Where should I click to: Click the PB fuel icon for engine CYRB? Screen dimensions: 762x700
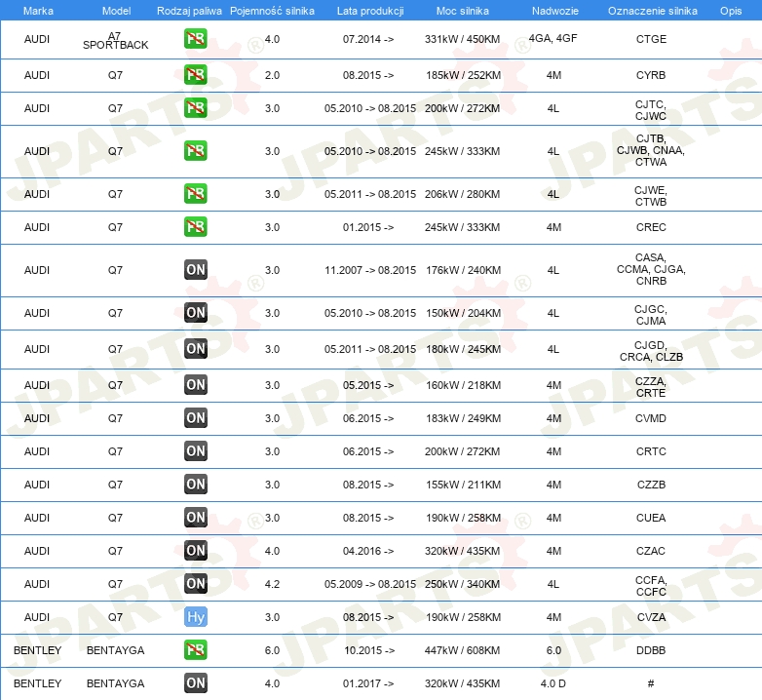click(196, 75)
